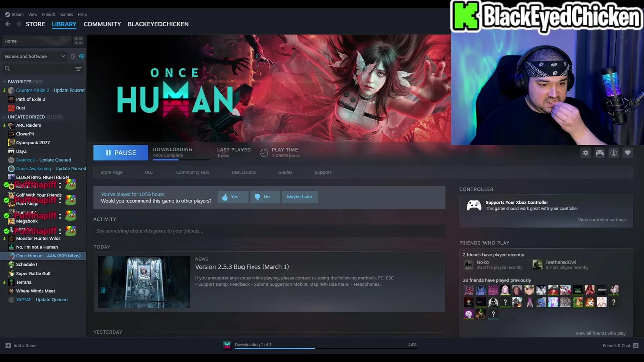Open the Friends menu

pos(49,14)
